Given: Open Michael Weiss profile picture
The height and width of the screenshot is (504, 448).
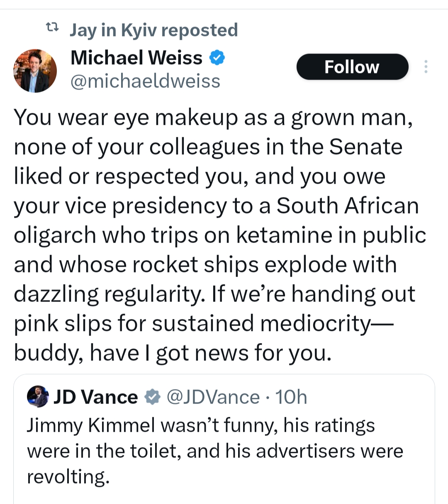Looking at the screenshot, I should pos(35,71).
